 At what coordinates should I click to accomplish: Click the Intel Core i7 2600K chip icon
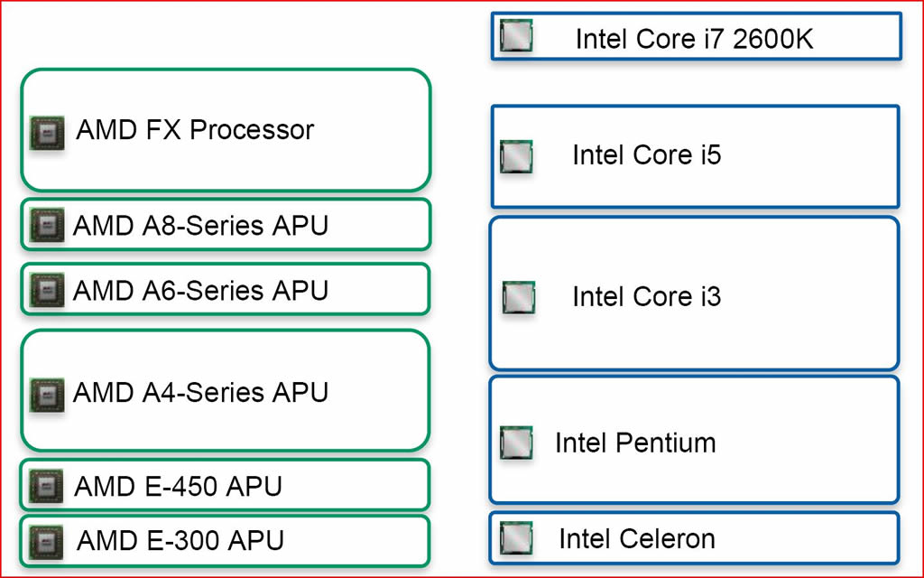516,35
